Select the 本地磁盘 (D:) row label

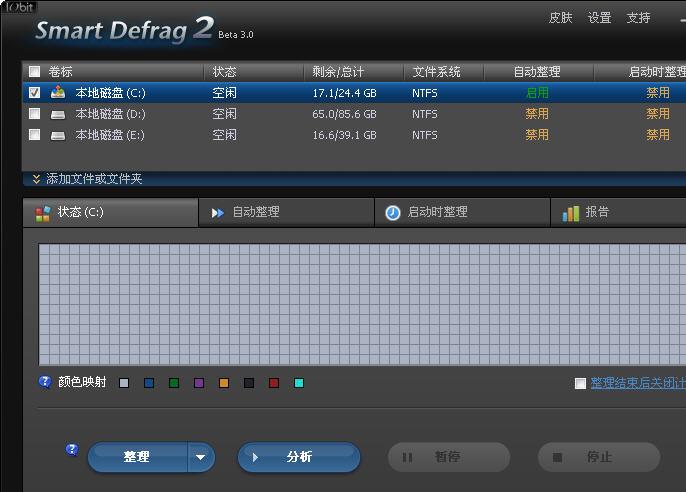tap(110, 114)
